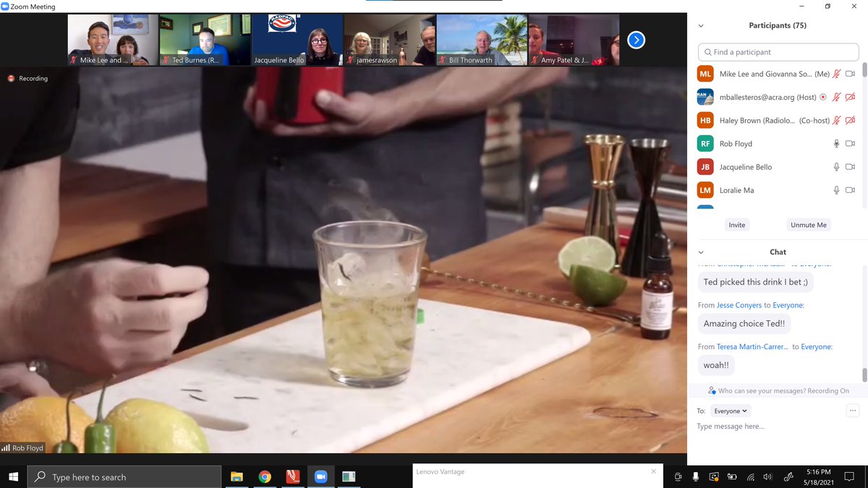Click the camera icon for Loralie Ma

pyautogui.click(x=850, y=190)
